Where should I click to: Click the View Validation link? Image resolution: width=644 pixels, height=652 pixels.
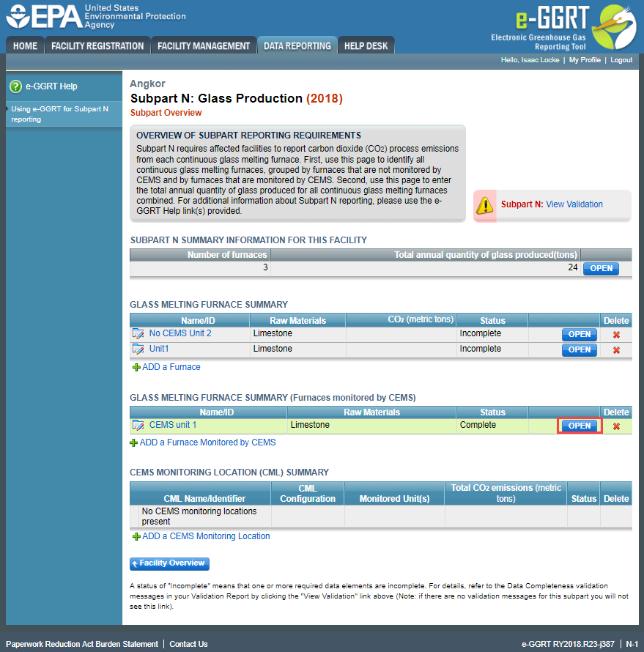pos(574,204)
